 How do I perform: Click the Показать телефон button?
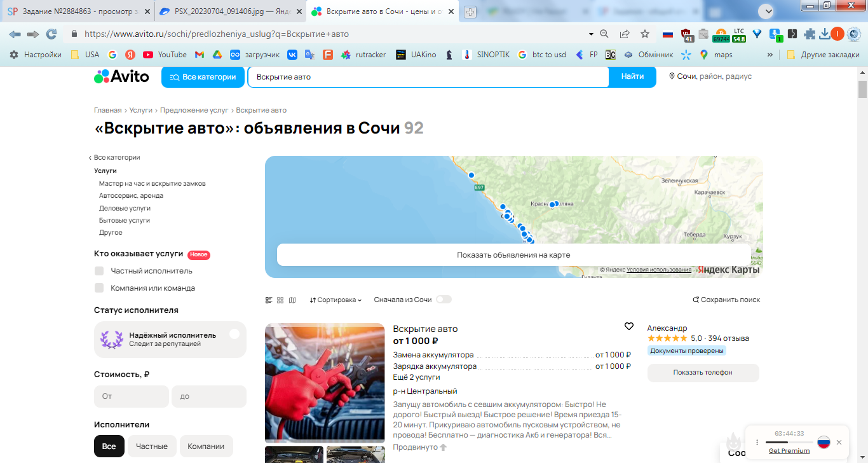(x=703, y=373)
